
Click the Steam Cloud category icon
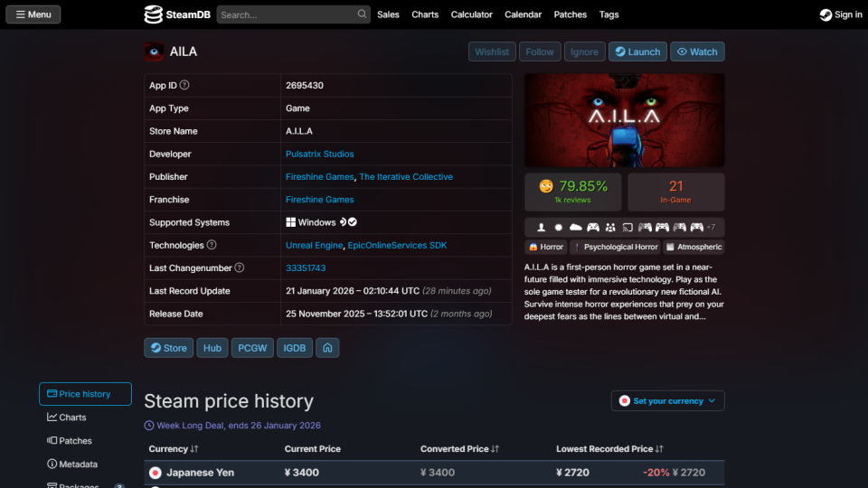point(576,228)
